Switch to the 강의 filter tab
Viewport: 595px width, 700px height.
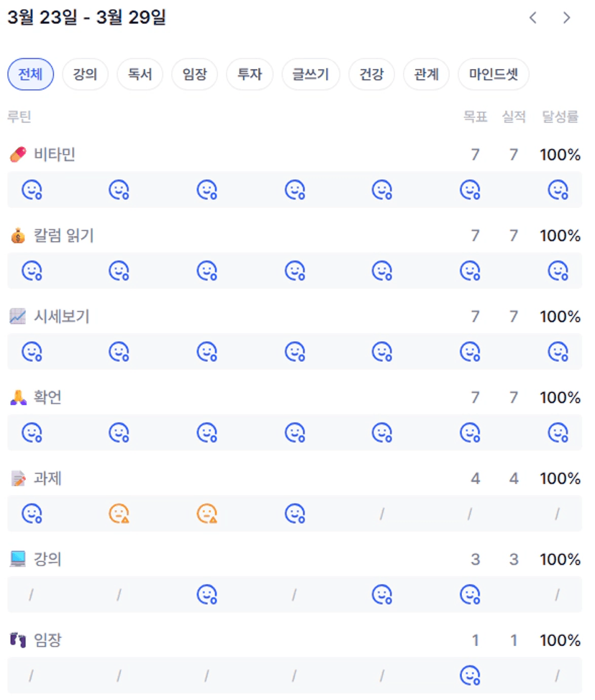[x=85, y=74]
